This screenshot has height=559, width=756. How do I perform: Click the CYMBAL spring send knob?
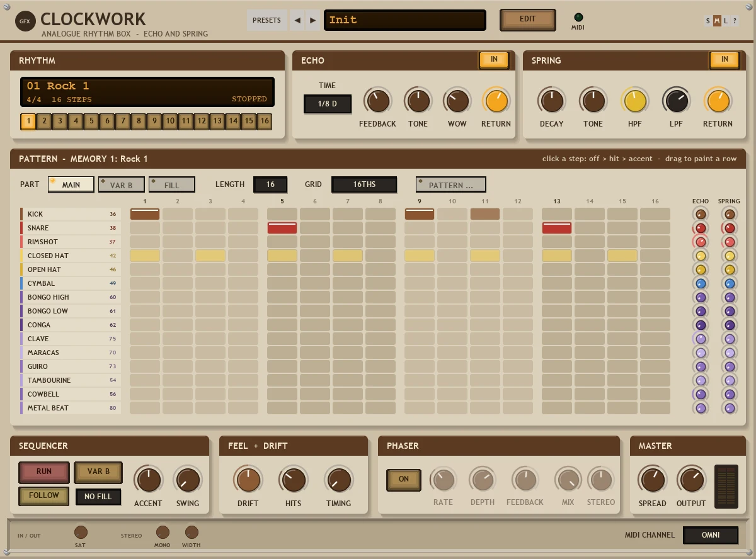tap(730, 283)
